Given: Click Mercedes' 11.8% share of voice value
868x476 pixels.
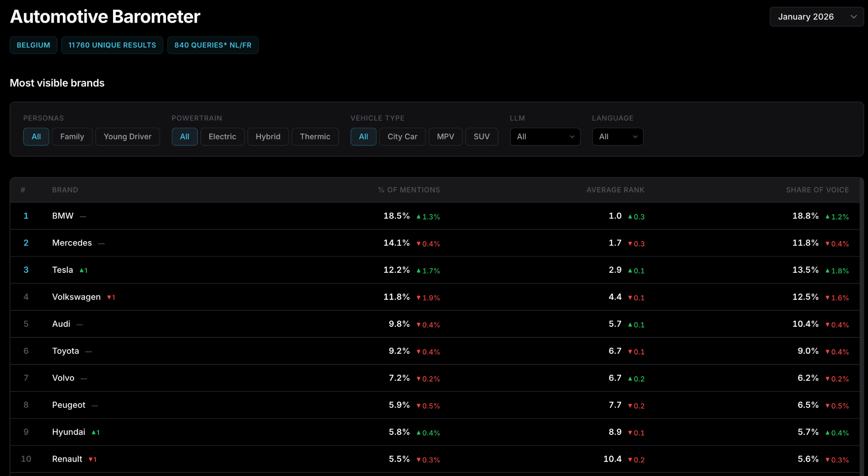Looking at the screenshot, I should [x=805, y=243].
